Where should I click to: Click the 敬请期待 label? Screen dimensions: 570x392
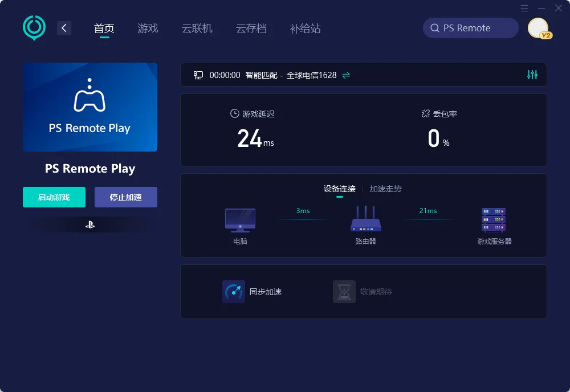coord(376,292)
